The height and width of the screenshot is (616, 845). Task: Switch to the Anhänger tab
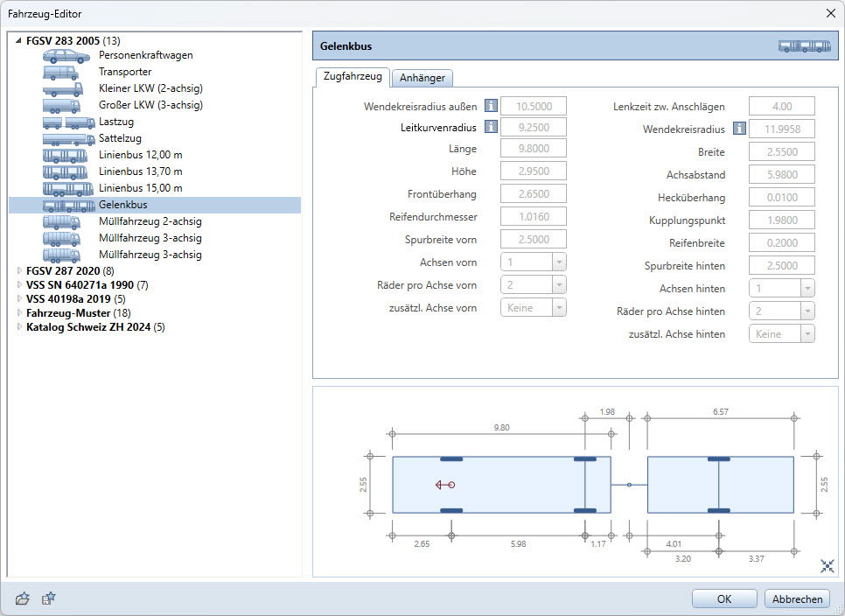(422, 78)
